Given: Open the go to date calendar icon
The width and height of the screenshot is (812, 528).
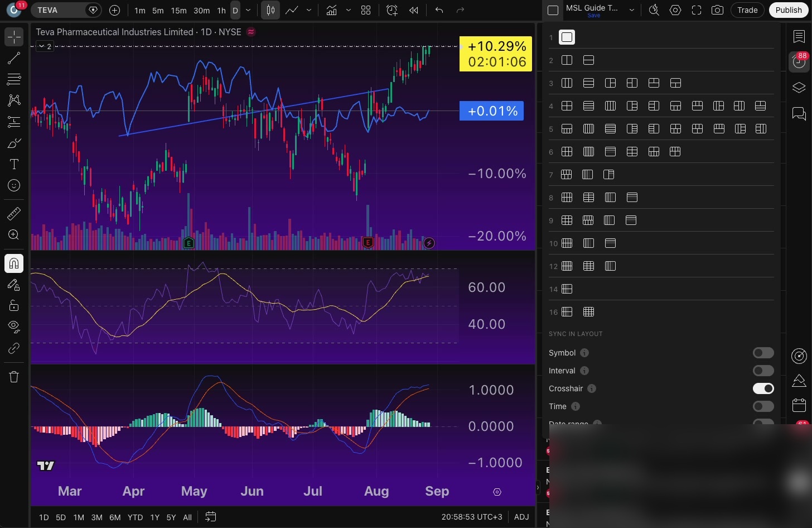Looking at the screenshot, I should (211, 517).
